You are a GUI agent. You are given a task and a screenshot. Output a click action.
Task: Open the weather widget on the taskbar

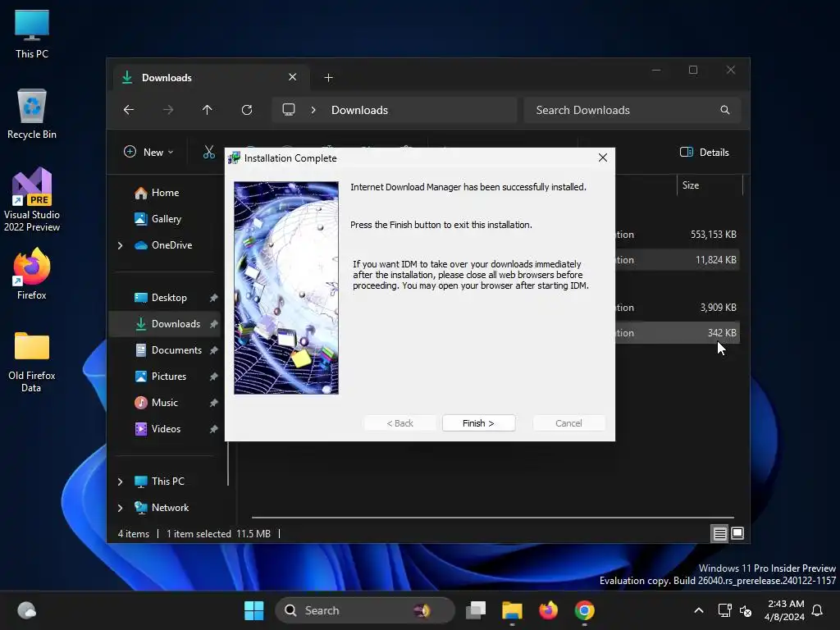click(x=27, y=610)
